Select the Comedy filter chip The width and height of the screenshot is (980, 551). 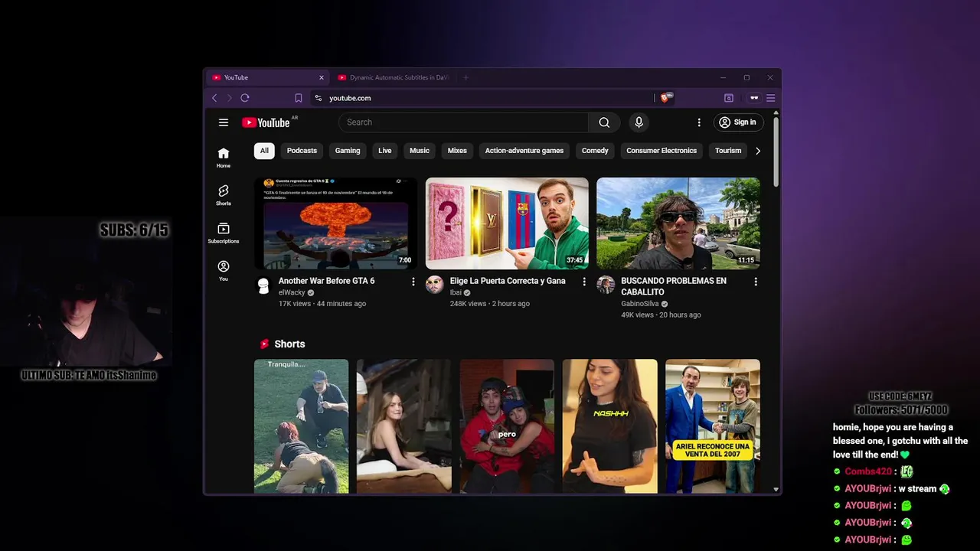[595, 151]
